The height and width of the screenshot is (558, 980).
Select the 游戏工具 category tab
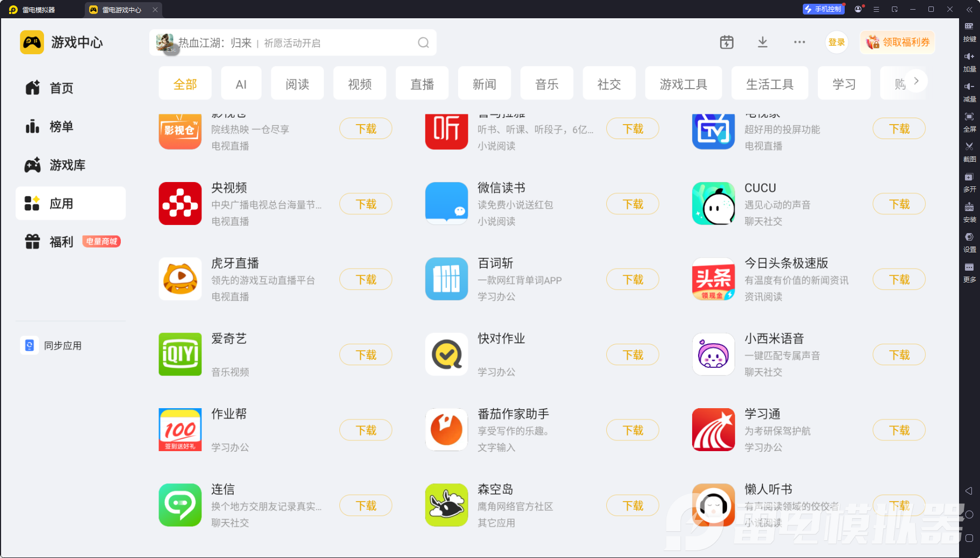[684, 83]
